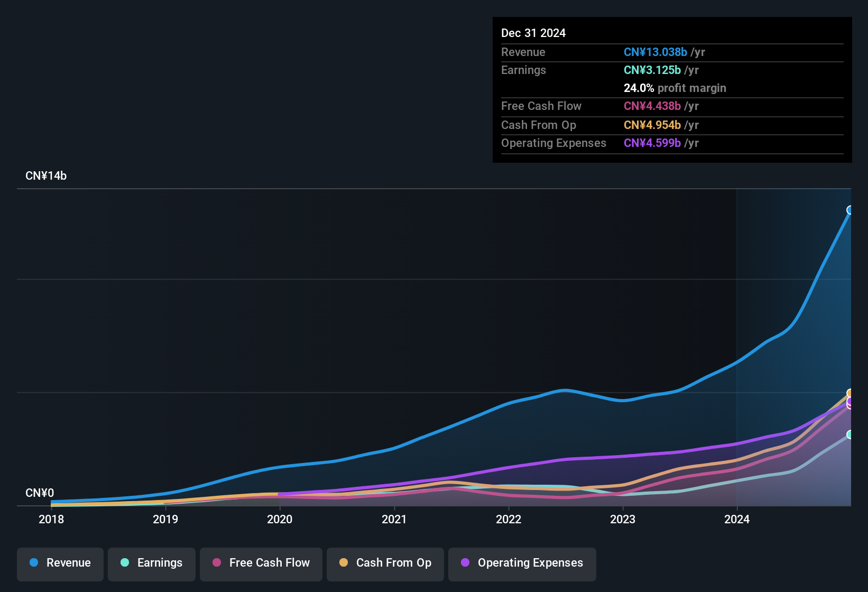Toggle the Earnings legend button

coord(152,564)
